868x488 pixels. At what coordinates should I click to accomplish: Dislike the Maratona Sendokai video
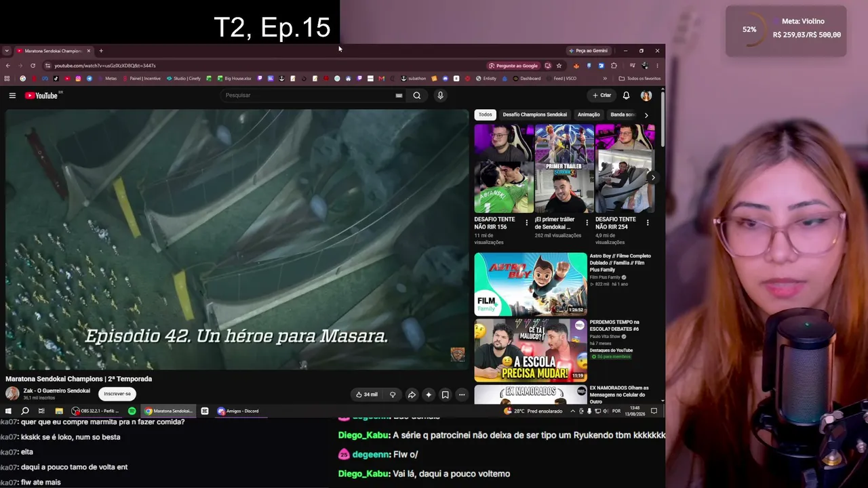tap(392, 394)
